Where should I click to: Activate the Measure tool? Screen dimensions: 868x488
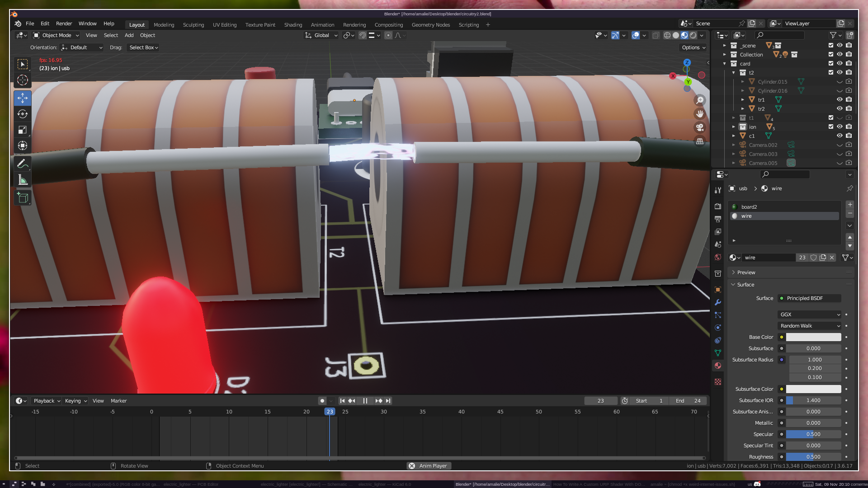point(23,180)
